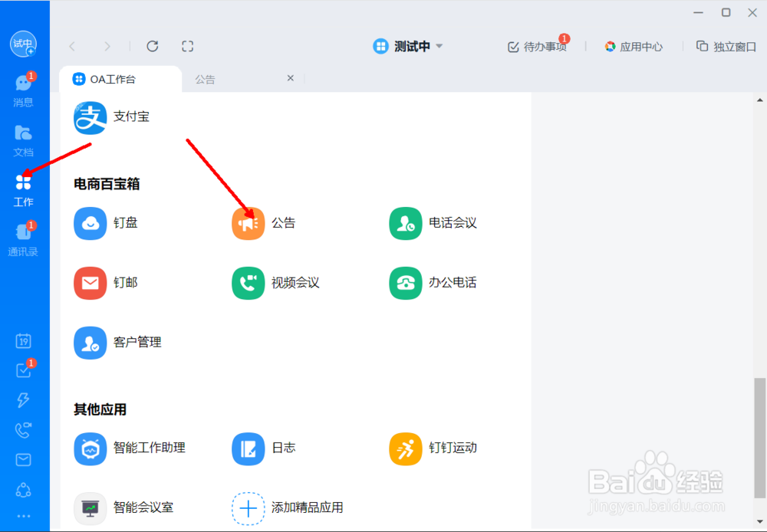Image resolution: width=767 pixels, height=532 pixels.
Task: Open in 独立窗口 standalone window
Action: (726, 47)
